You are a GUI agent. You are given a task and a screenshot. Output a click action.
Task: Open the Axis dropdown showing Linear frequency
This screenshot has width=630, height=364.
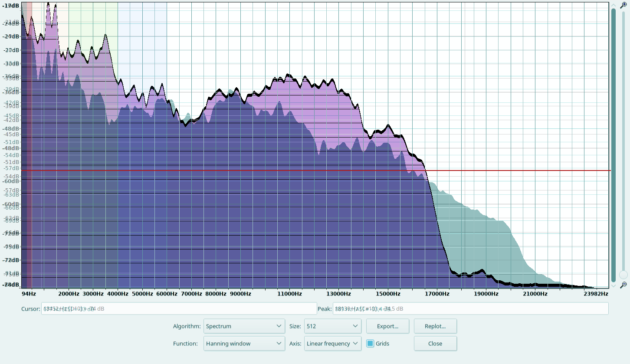click(x=333, y=344)
